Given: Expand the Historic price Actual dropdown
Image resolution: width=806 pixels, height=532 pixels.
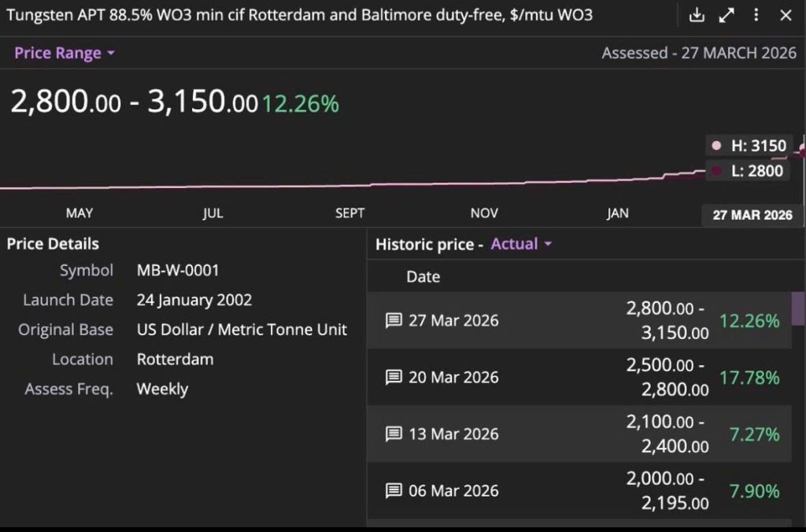Looking at the screenshot, I should (x=521, y=244).
